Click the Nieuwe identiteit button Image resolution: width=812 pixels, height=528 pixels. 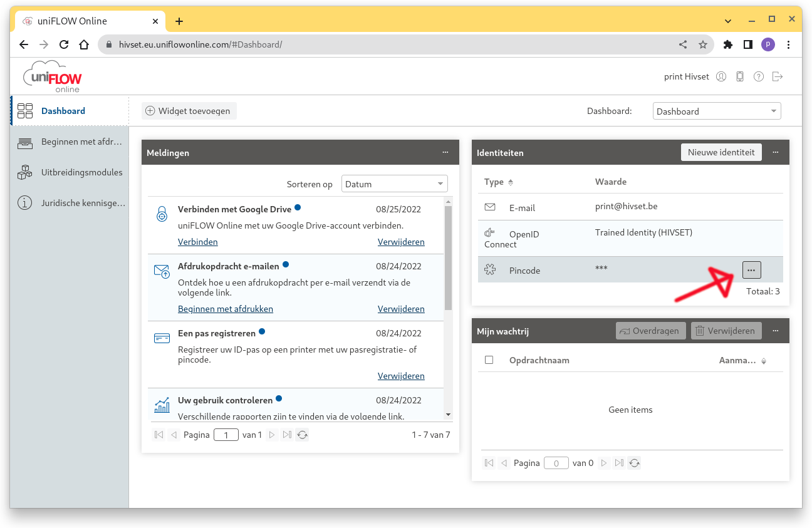coord(721,152)
